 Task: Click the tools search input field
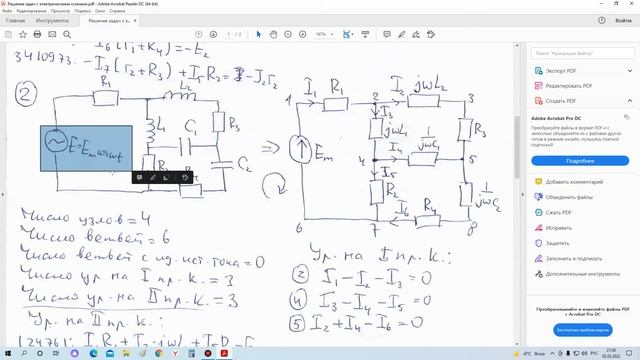coord(582,53)
